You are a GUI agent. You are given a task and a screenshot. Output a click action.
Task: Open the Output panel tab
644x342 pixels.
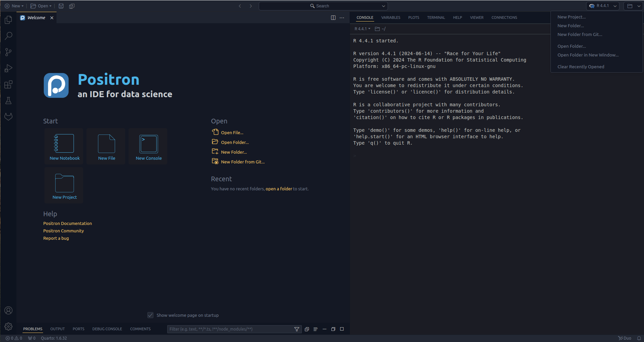pos(58,329)
